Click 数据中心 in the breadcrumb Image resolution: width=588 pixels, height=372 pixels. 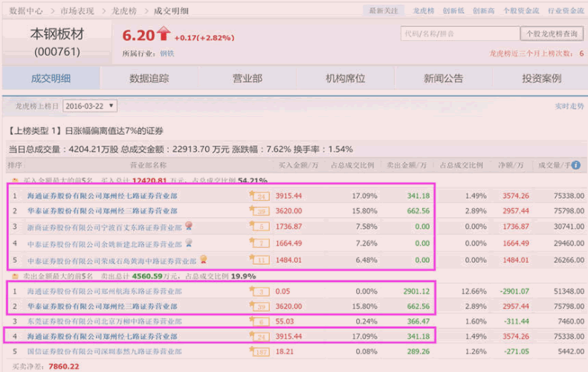[x=26, y=11]
